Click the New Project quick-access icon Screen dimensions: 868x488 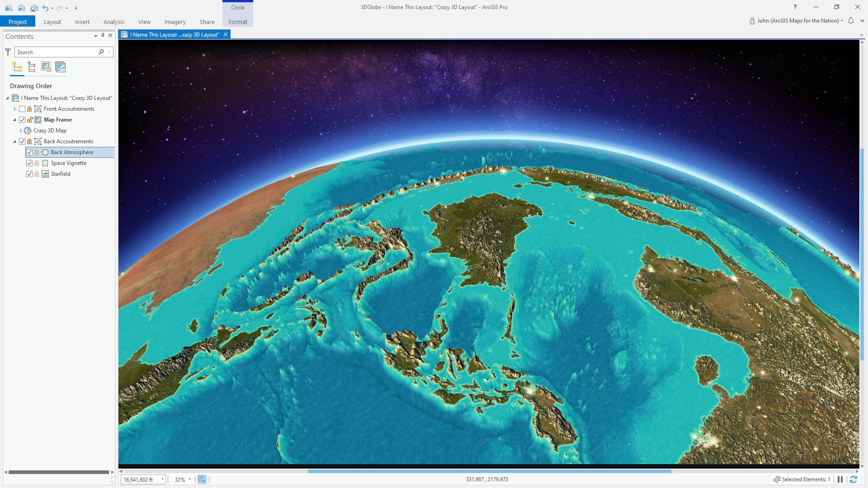click(9, 8)
